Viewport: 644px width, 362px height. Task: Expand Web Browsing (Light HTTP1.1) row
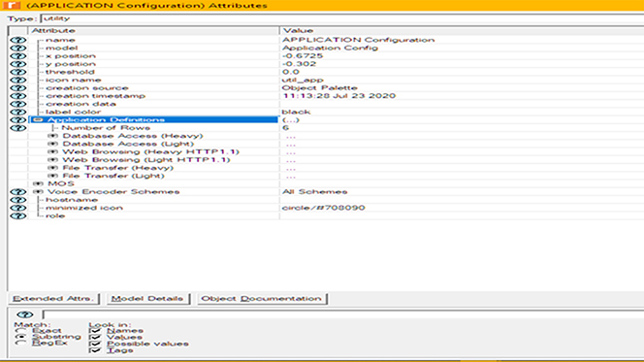[x=52, y=160]
